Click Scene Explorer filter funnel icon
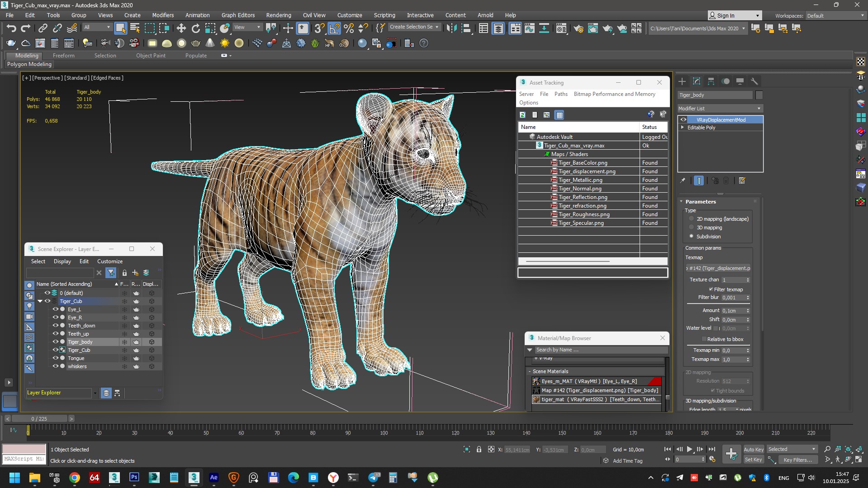Viewport: 868px width, 488px height. (111, 273)
